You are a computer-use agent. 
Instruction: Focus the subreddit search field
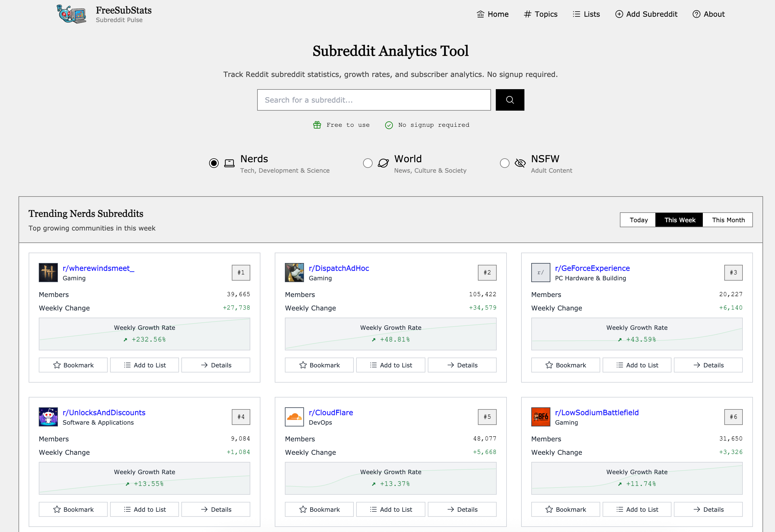(373, 100)
